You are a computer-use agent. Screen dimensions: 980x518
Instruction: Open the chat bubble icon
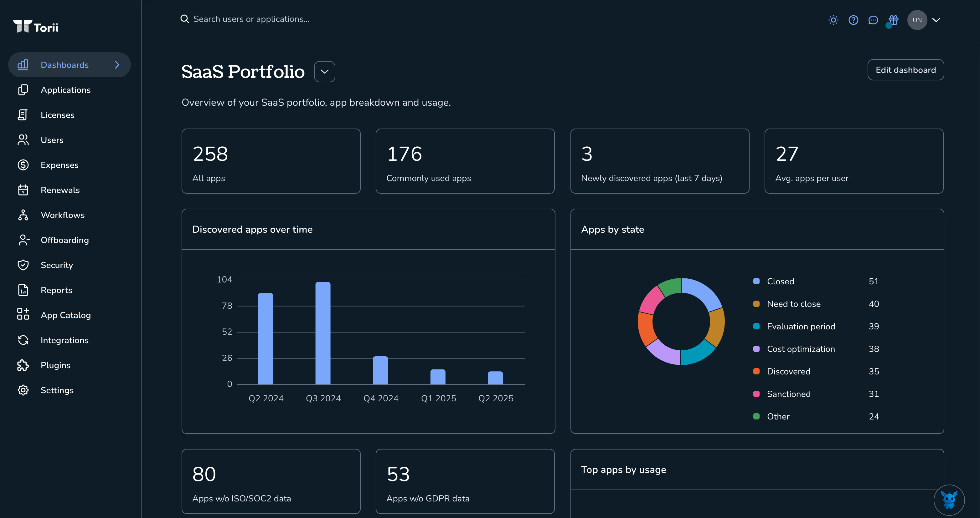(x=873, y=20)
